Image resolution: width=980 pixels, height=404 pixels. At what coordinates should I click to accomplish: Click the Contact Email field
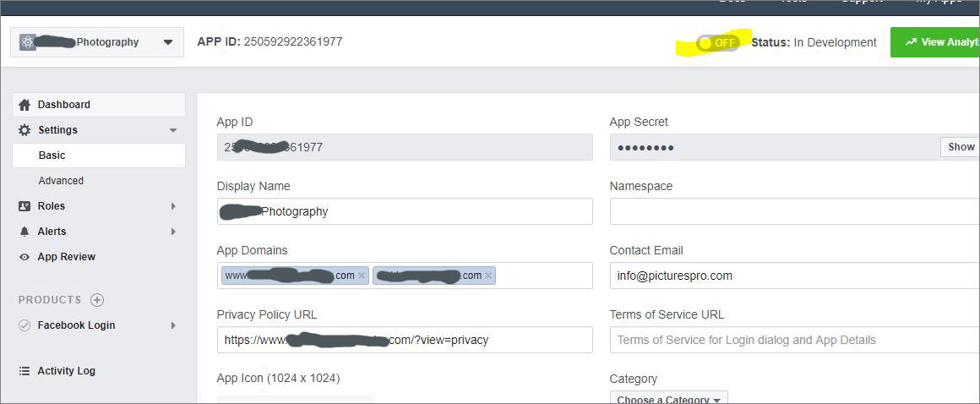click(x=795, y=276)
